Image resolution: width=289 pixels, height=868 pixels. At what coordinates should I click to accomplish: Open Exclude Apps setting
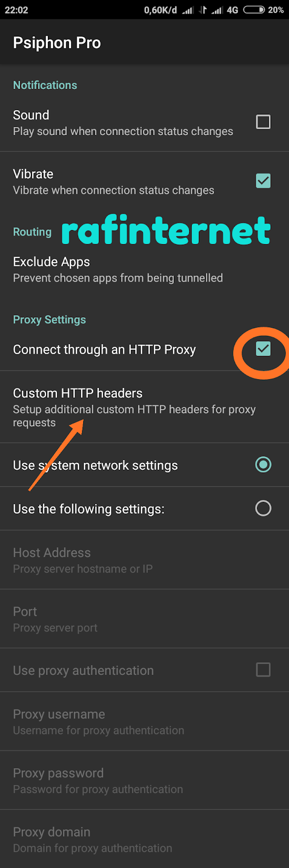144,269
